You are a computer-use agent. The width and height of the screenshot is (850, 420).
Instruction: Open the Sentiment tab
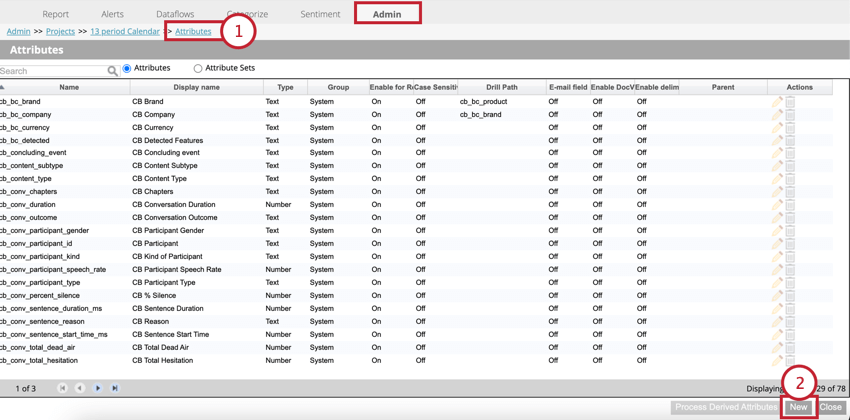tap(320, 14)
